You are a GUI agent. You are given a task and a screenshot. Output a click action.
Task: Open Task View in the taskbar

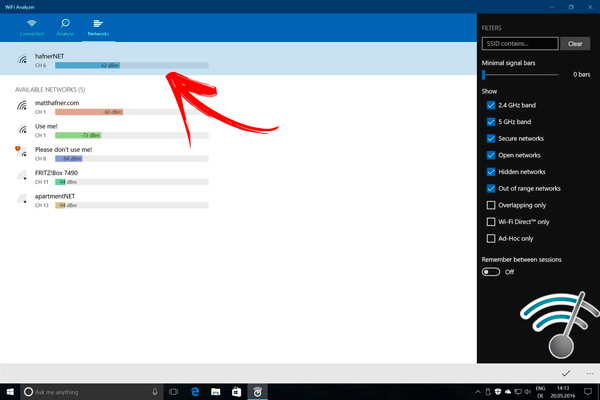173,392
